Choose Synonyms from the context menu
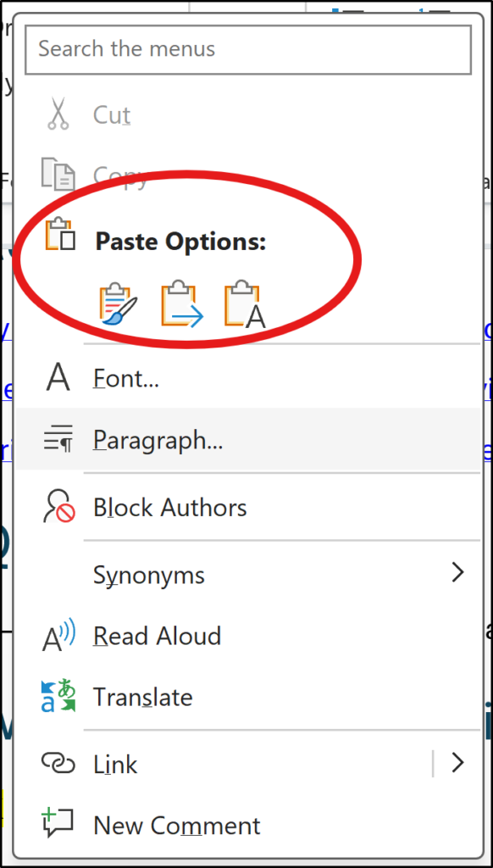Image resolution: width=493 pixels, height=868 pixels. click(148, 575)
